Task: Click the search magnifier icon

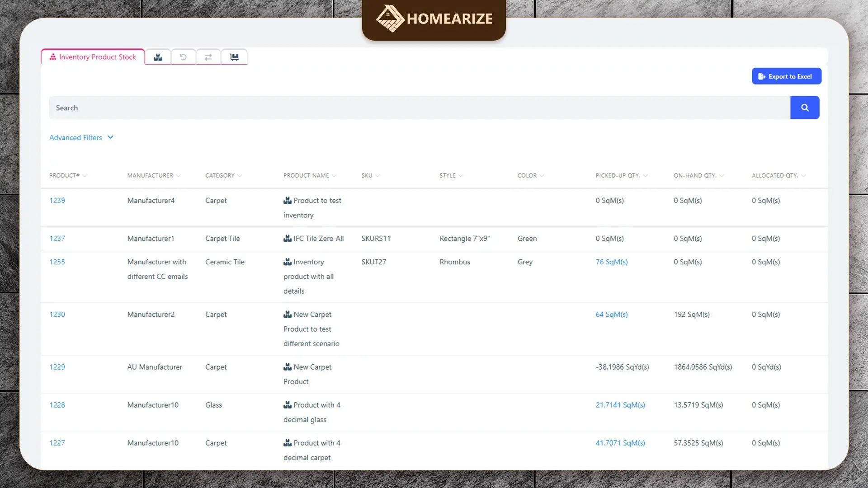Action: (805, 108)
